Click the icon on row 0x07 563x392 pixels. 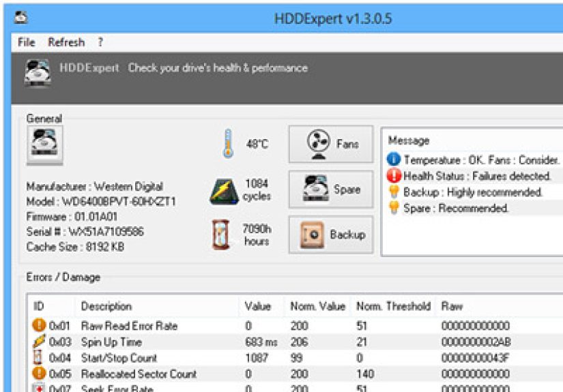point(38,388)
